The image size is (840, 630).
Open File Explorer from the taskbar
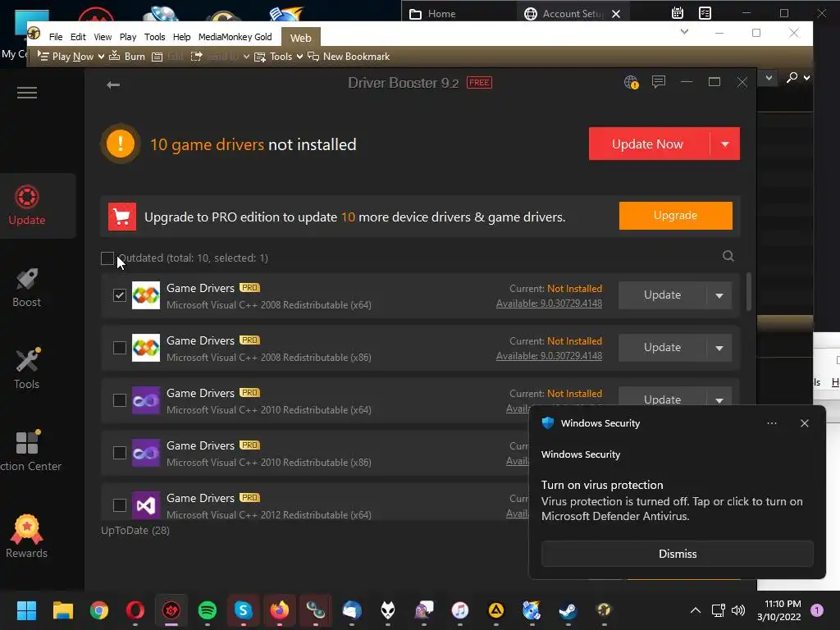62,610
